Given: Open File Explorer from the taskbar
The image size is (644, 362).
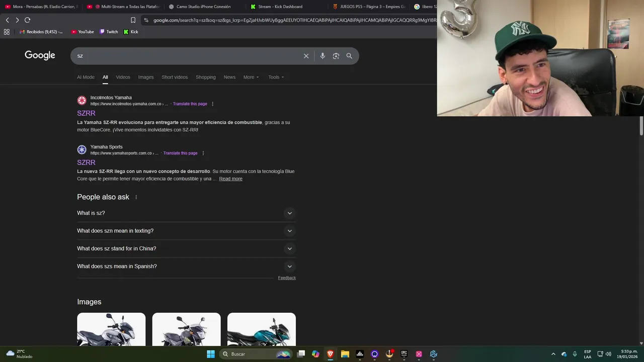Looking at the screenshot, I should coord(345,354).
